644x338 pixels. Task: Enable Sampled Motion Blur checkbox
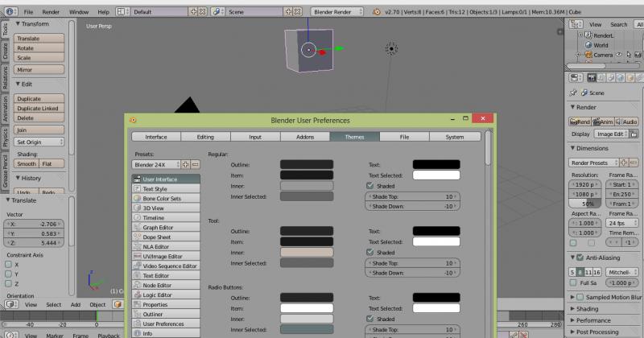580,297
